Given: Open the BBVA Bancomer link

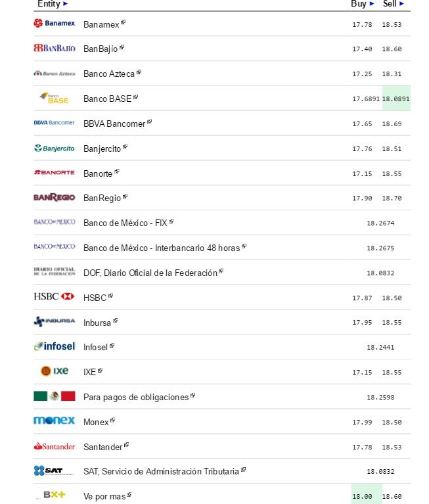Looking at the screenshot, I should click(114, 124).
